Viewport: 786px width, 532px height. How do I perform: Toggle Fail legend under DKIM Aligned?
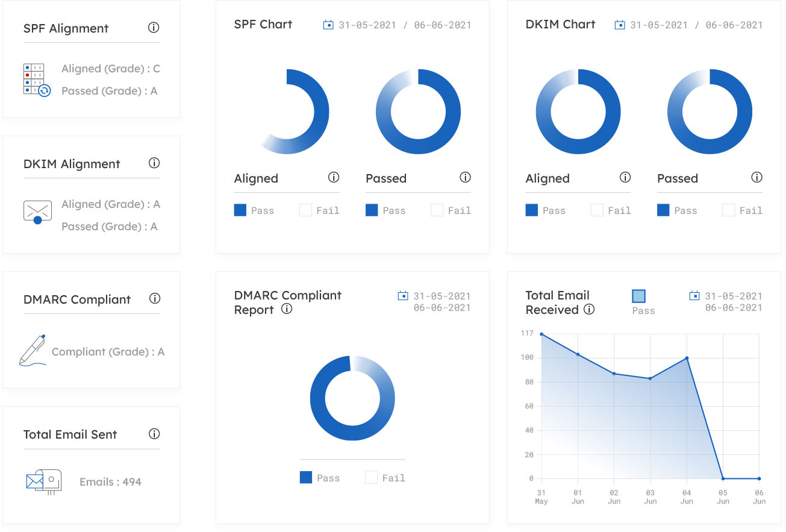(611, 210)
